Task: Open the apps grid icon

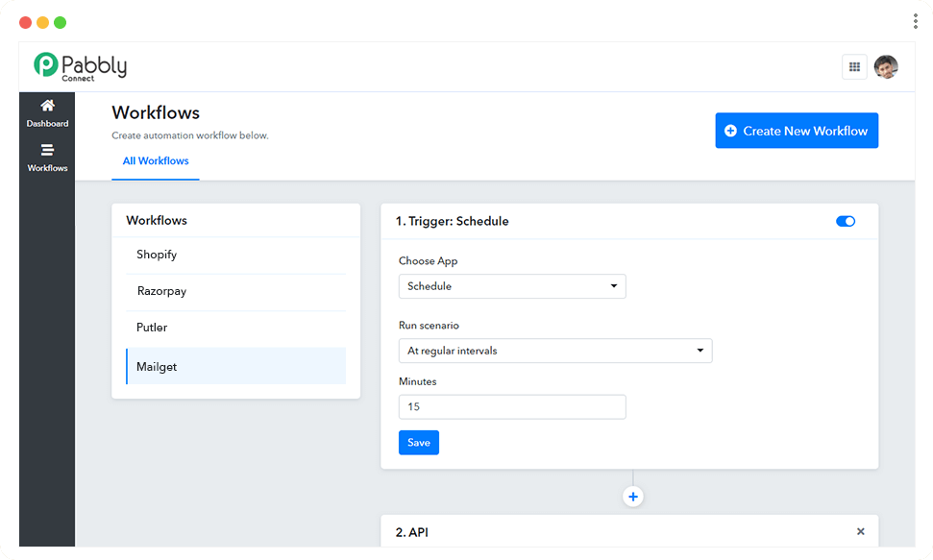Action: point(853,66)
